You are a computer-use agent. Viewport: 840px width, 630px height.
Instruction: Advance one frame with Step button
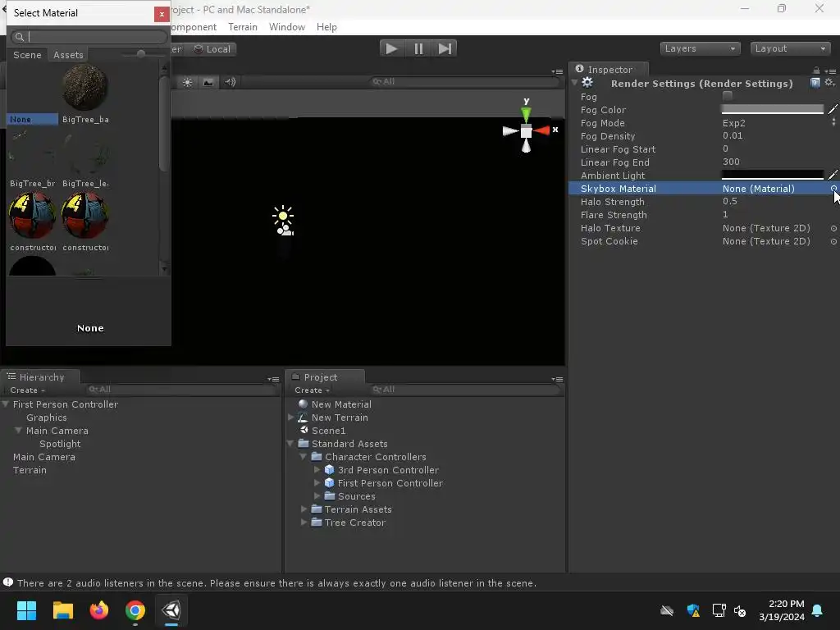pos(445,48)
